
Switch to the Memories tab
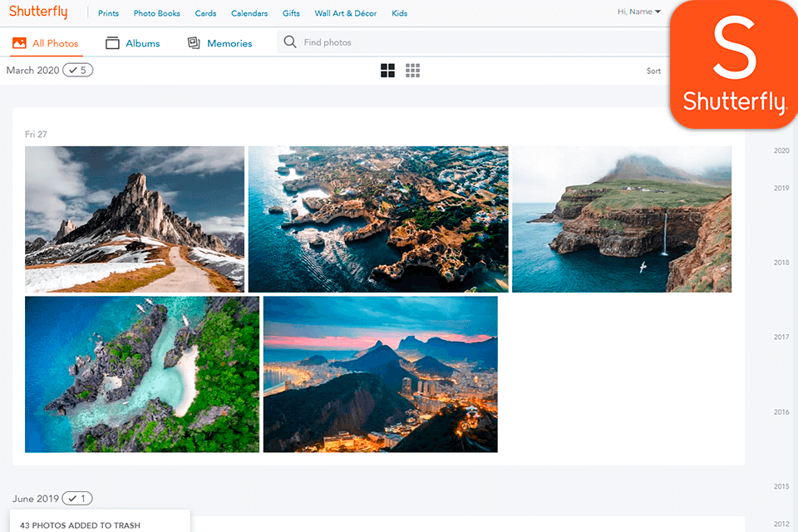tap(219, 43)
